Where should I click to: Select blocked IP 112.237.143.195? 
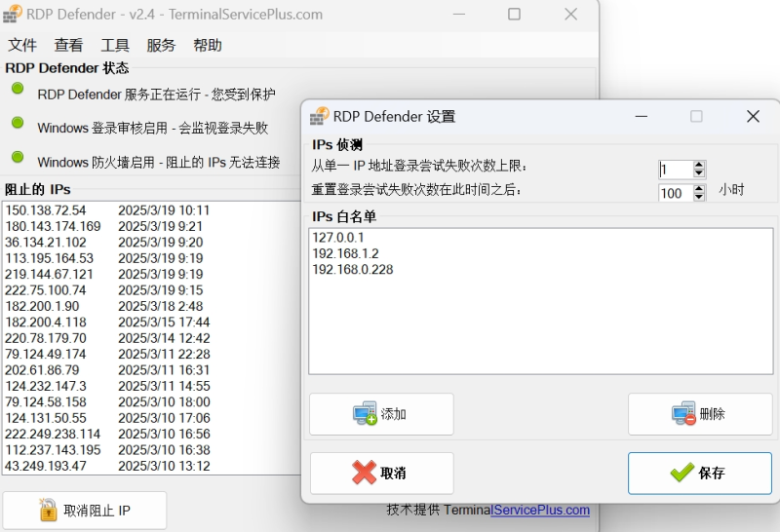[53, 449]
